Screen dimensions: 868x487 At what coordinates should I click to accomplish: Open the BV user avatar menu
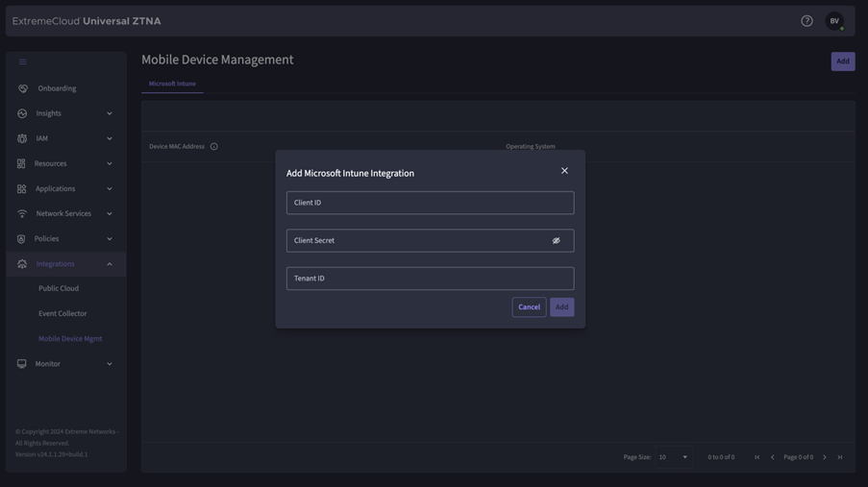point(834,21)
